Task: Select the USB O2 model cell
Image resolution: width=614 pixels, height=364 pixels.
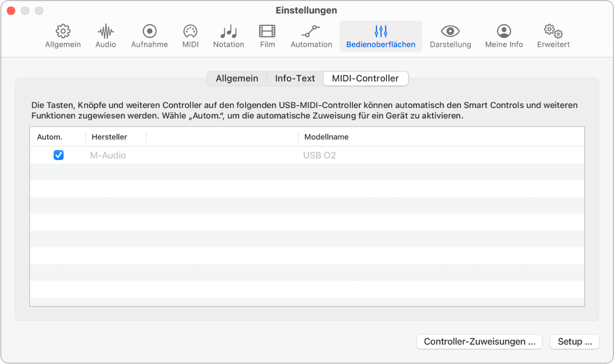Action: click(319, 155)
